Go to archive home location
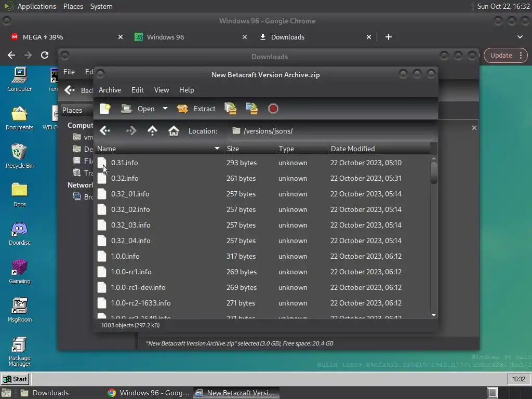Image resolution: width=532 pixels, height=399 pixels. point(174,130)
